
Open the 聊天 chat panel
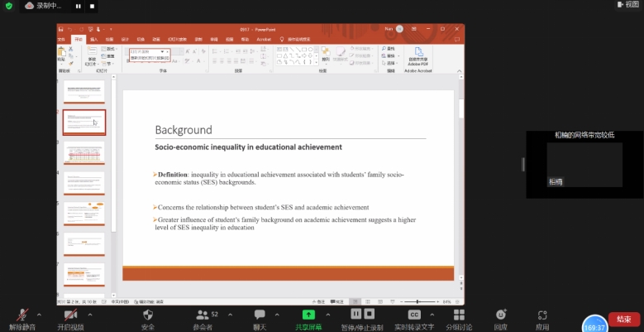click(x=260, y=315)
